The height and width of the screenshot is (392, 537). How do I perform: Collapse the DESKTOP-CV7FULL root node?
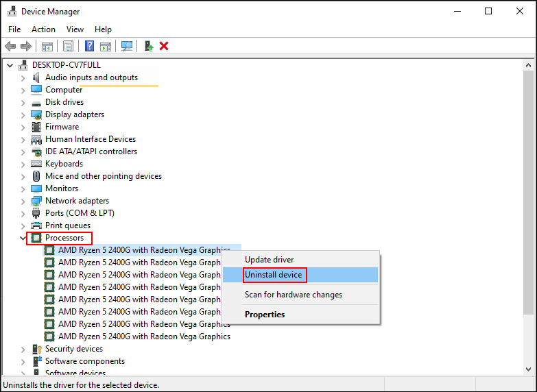pyautogui.click(x=10, y=65)
